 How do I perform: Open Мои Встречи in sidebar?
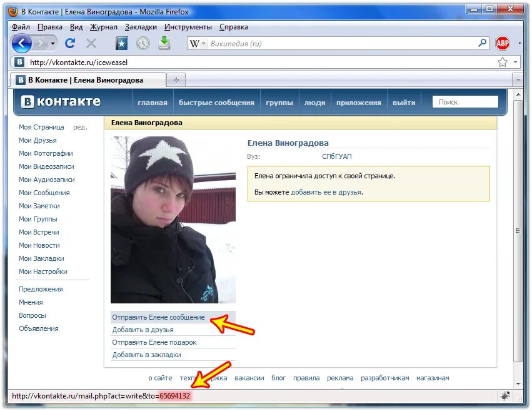tap(39, 232)
